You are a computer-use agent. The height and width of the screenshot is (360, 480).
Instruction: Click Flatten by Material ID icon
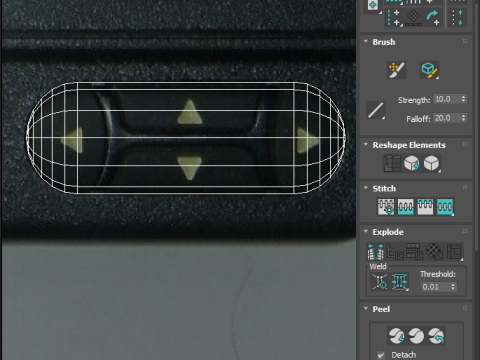(434, 251)
